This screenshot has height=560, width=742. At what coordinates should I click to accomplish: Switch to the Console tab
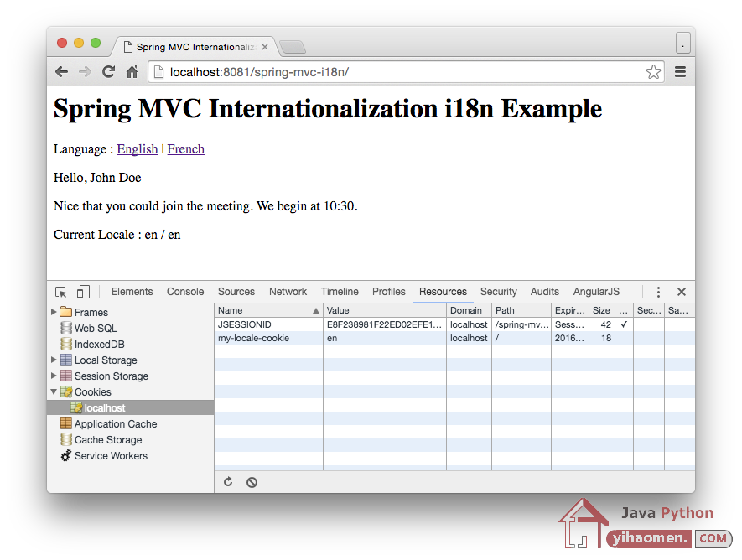click(x=185, y=292)
